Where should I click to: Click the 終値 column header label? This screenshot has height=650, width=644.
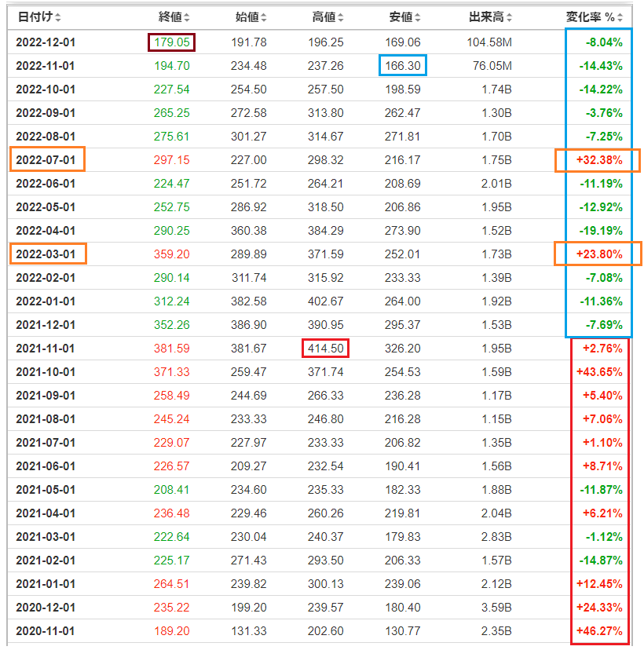170,17
